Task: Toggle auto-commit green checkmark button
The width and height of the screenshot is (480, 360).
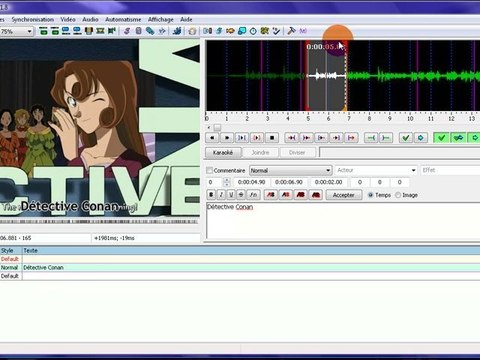Action: coord(442,138)
